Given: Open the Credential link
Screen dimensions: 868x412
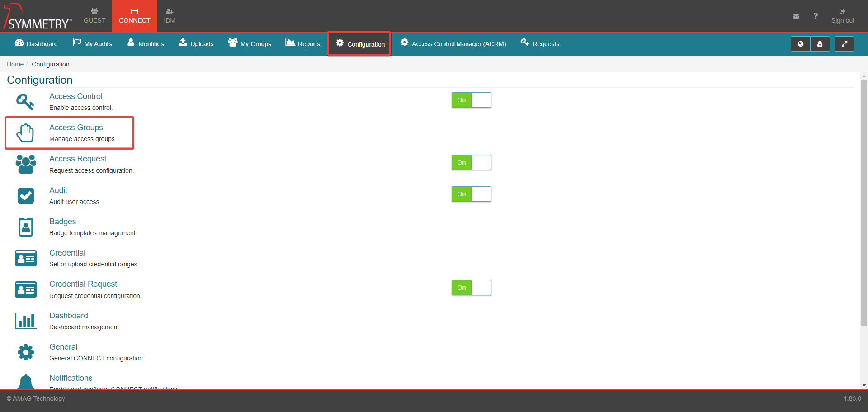Looking at the screenshot, I should tap(67, 253).
